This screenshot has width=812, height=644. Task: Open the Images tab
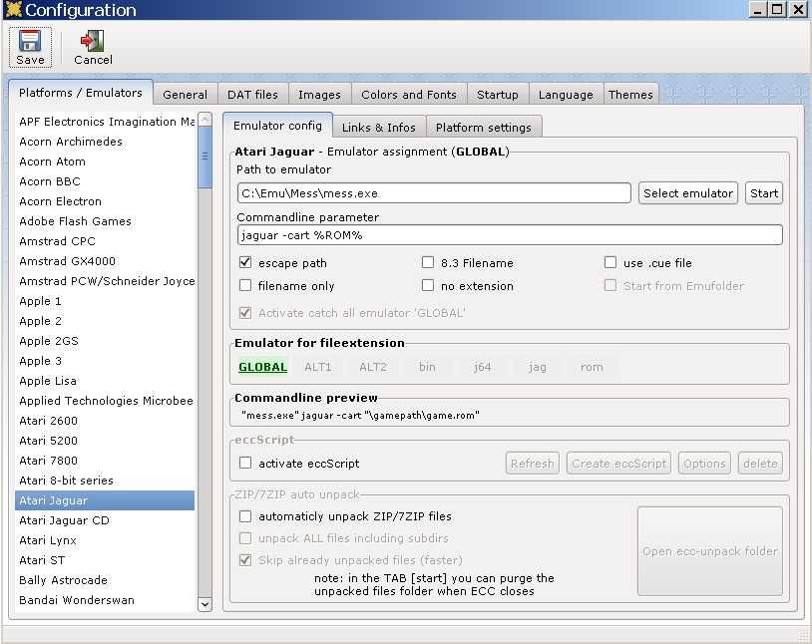tap(319, 95)
